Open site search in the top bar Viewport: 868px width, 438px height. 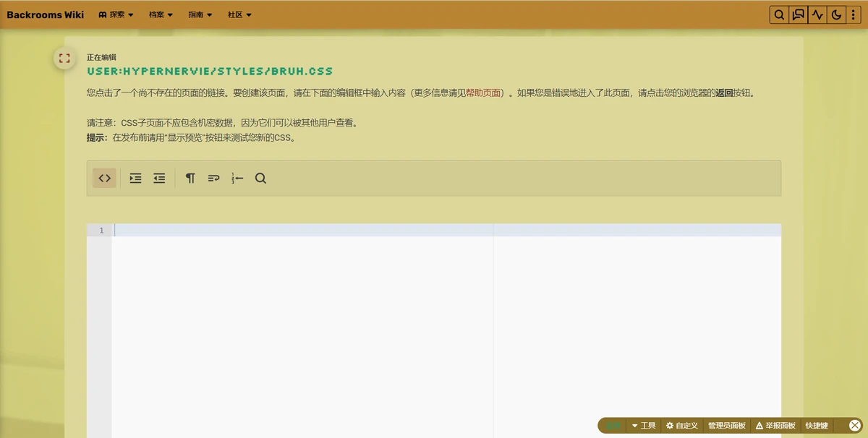[779, 14]
